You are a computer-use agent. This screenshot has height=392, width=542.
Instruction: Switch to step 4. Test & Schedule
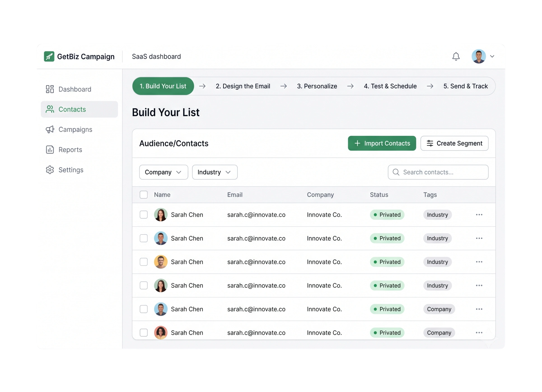(390, 86)
